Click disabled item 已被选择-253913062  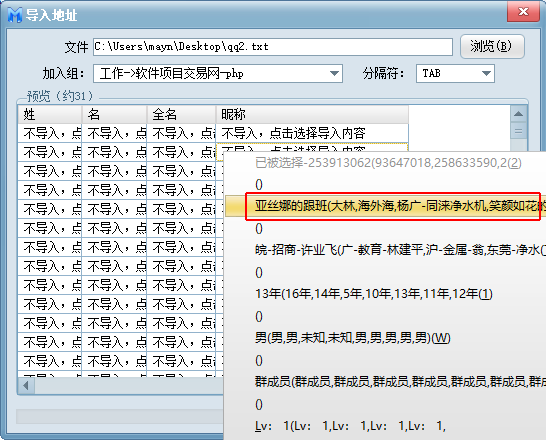385,163
